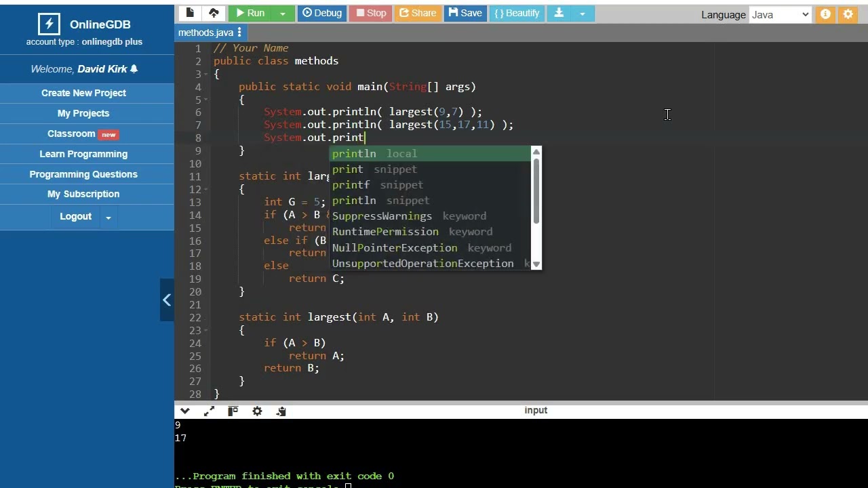Image resolution: width=868 pixels, height=488 pixels.
Task: Toggle the console layout icon
Action: coord(233,411)
